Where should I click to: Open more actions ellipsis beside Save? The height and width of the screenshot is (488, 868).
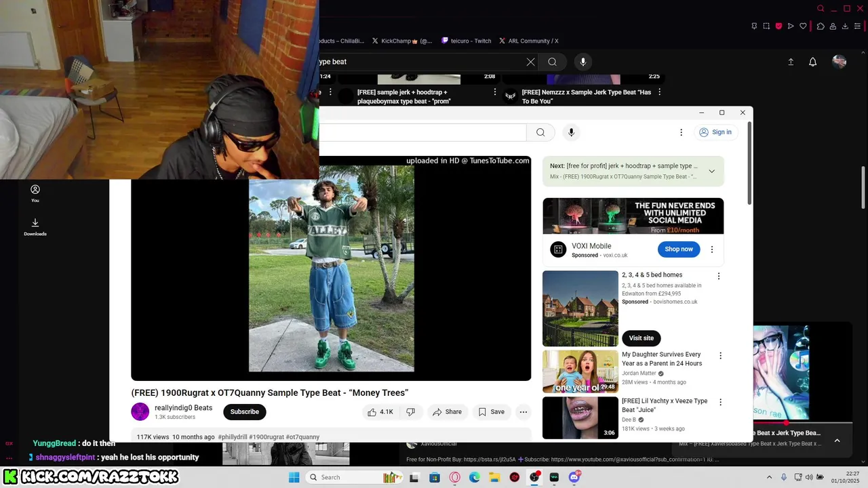coord(523,412)
